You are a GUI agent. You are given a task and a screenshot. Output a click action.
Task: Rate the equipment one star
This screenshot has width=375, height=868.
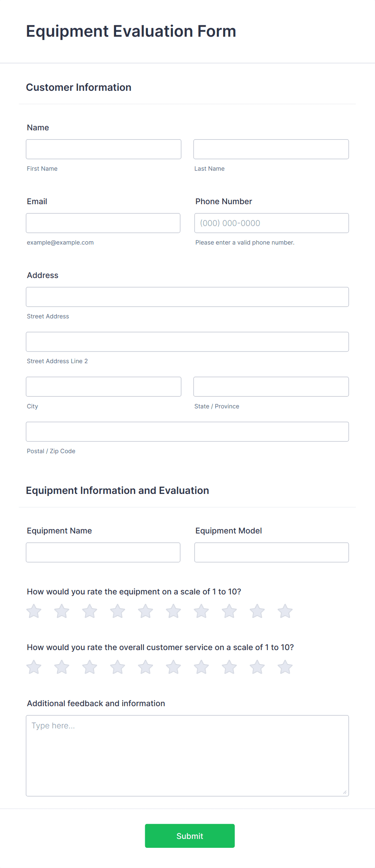(34, 611)
